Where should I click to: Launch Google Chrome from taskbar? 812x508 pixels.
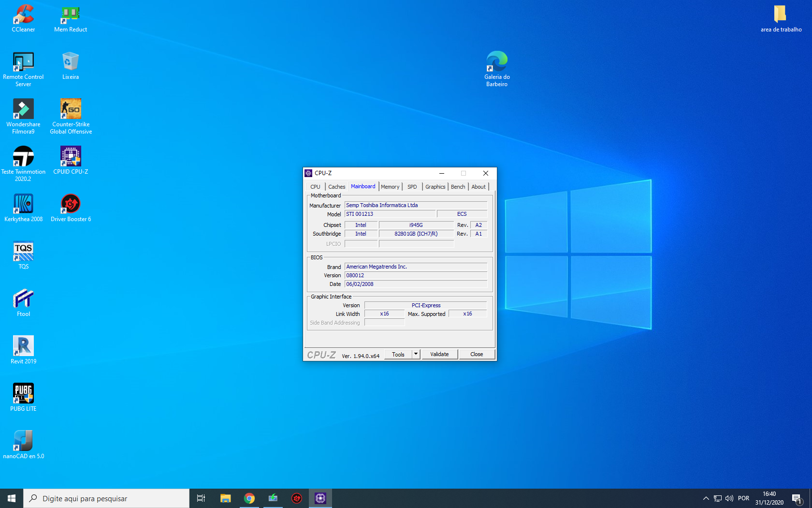click(249, 498)
